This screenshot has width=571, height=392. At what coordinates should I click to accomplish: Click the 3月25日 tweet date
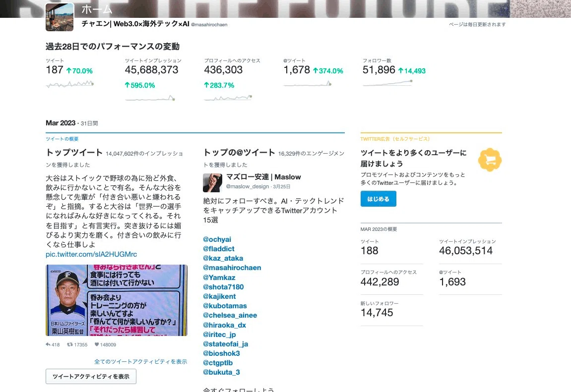(281, 186)
